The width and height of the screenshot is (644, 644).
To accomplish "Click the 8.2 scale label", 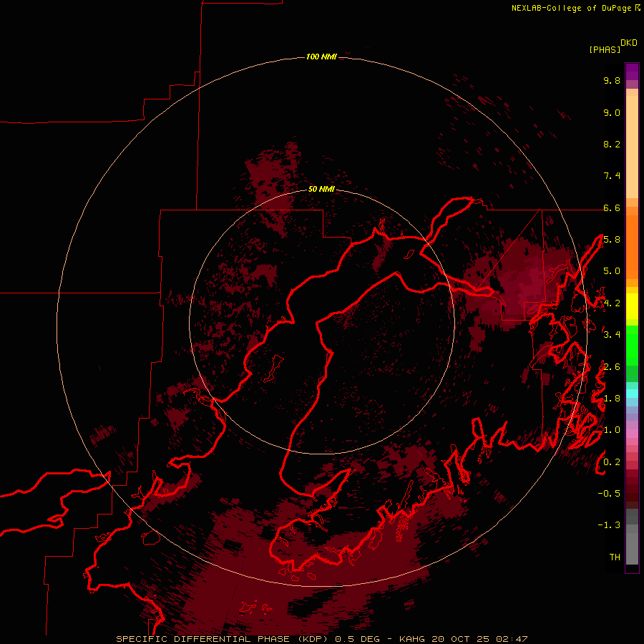I will 612,144.
